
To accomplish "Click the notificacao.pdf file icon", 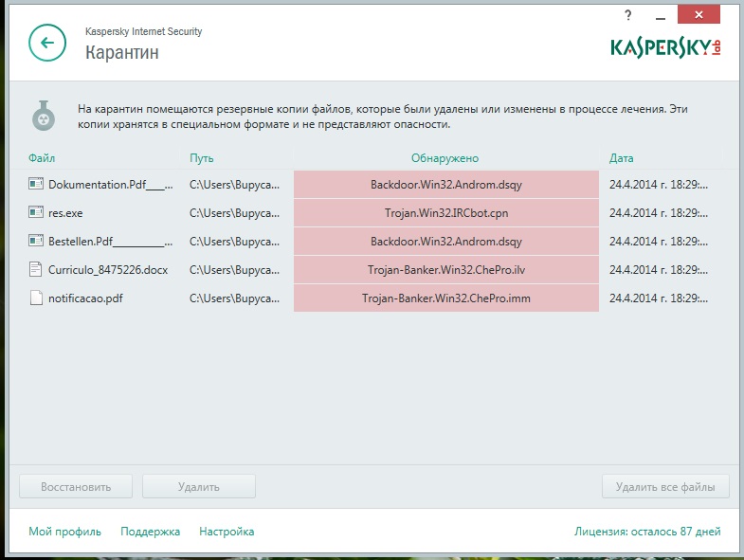I will tap(36, 298).
